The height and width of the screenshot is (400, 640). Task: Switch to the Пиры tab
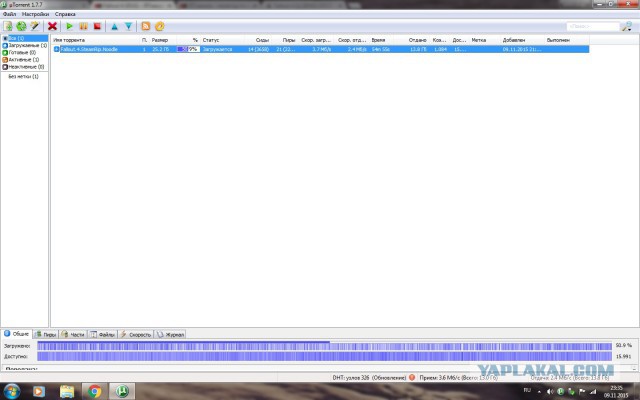tap(46, 334)
